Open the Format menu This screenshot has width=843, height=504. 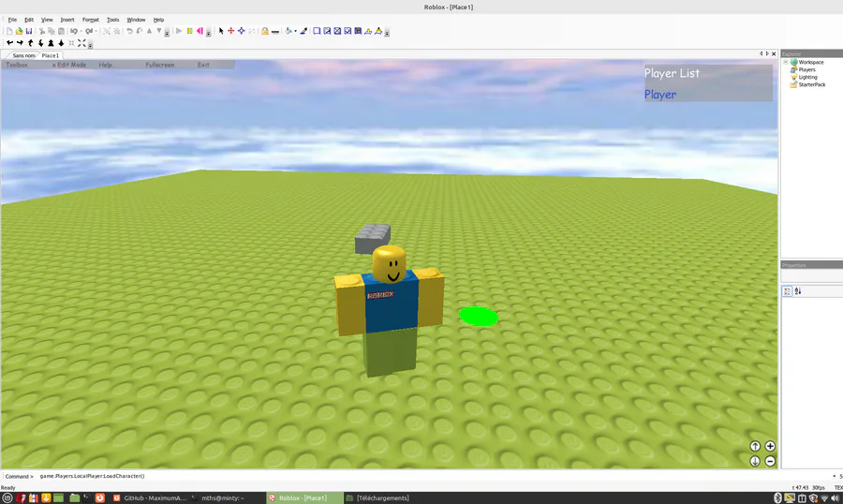pos(90,20)
